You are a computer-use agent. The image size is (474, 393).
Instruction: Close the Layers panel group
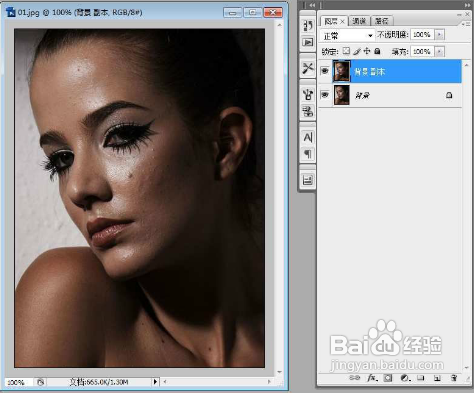[x=467, y=15]
